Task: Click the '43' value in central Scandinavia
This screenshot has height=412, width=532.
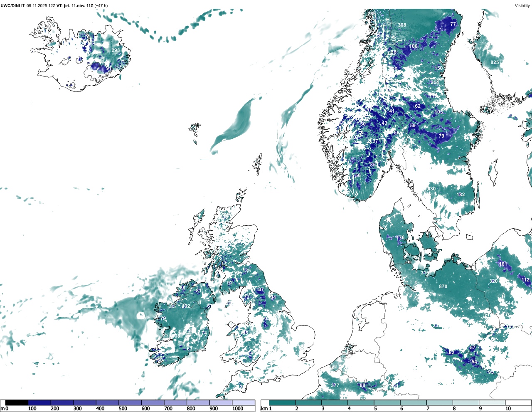Action: [x=384, y=123]
